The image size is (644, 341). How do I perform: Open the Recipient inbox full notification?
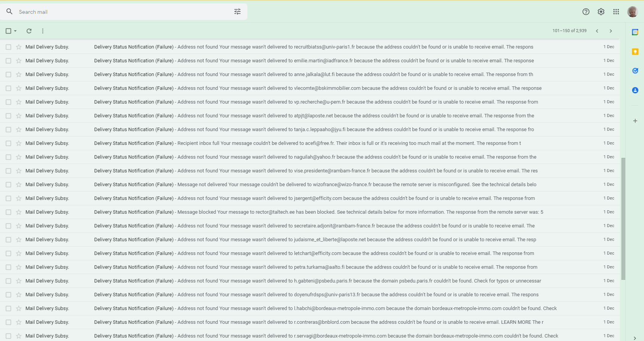point(310,143)
